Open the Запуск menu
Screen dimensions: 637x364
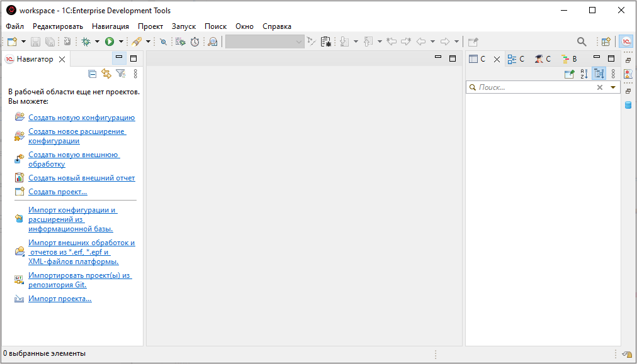click(184, 26)
